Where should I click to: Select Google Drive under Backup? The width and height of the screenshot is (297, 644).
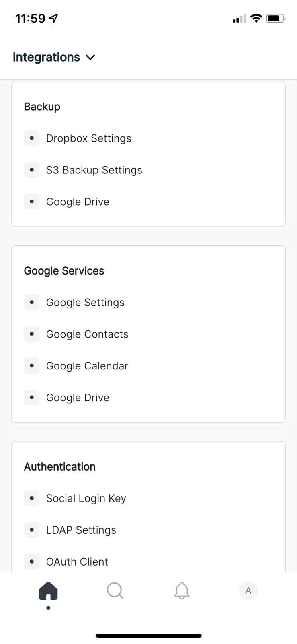click(78, 202)
